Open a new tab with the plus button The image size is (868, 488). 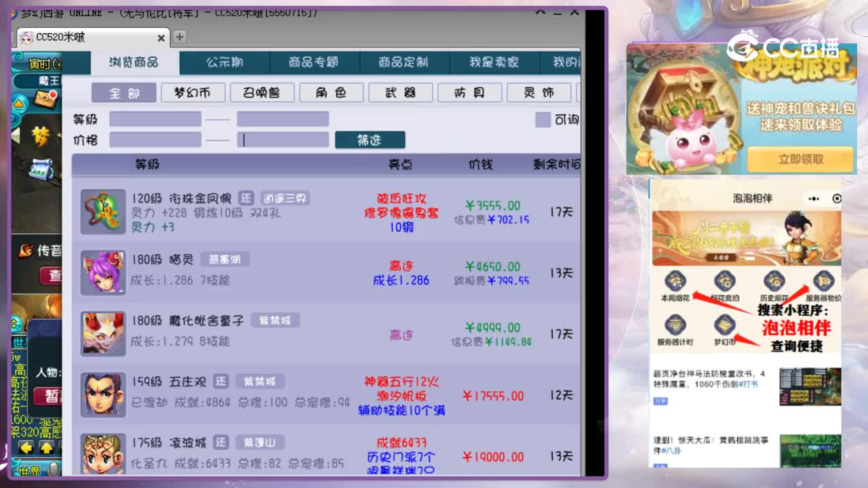click(x=179, y=37)
